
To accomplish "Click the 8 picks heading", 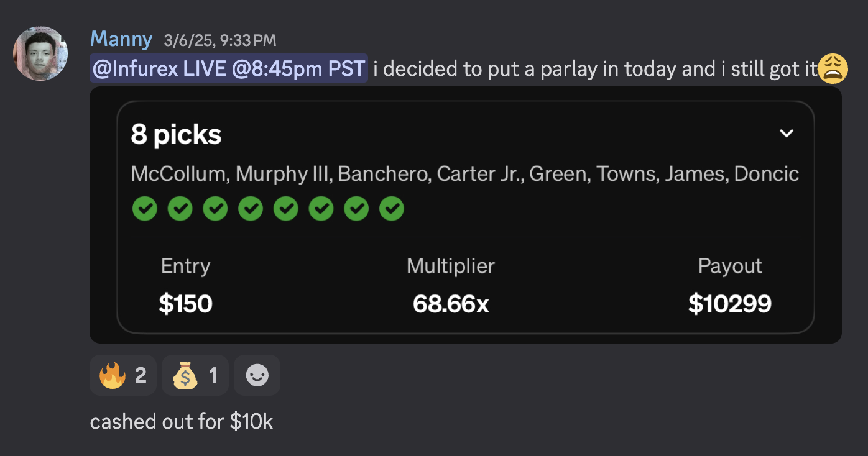I will coord(176,134).
